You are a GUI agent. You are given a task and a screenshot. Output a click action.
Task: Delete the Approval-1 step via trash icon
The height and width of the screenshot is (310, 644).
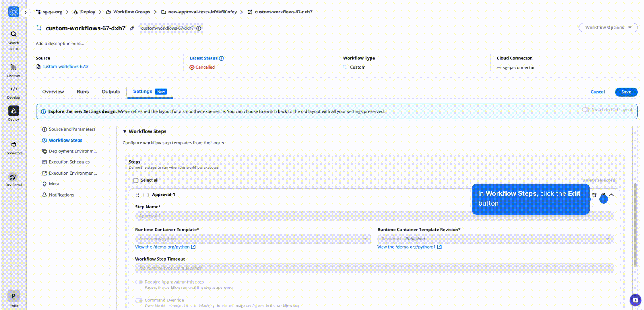click(x=594, y=195)
